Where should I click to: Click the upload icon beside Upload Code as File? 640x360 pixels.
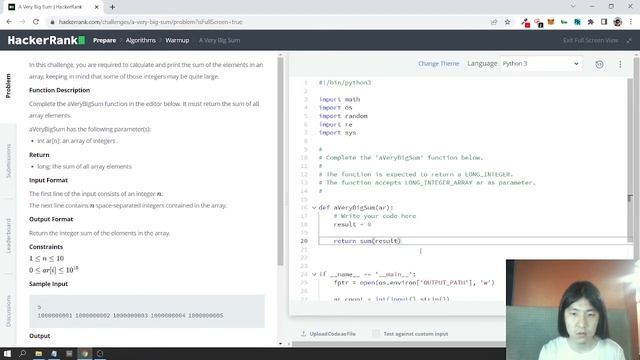pyautogui.click(x=303, y=334)
